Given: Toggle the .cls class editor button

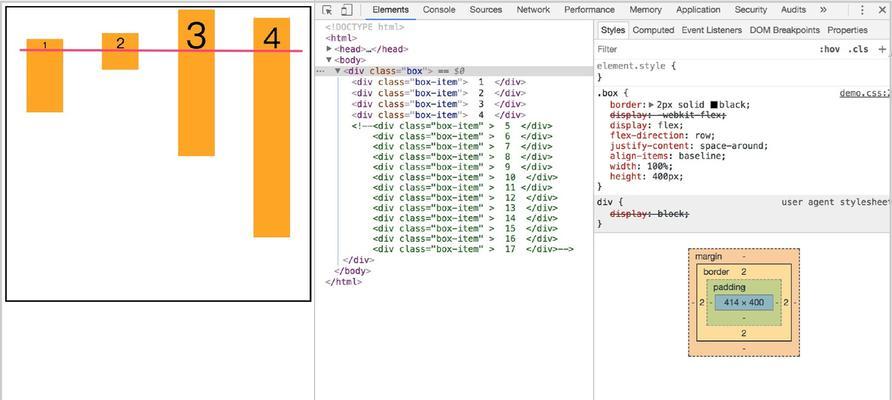Looking at the screenshot, I should pos(858,49).
